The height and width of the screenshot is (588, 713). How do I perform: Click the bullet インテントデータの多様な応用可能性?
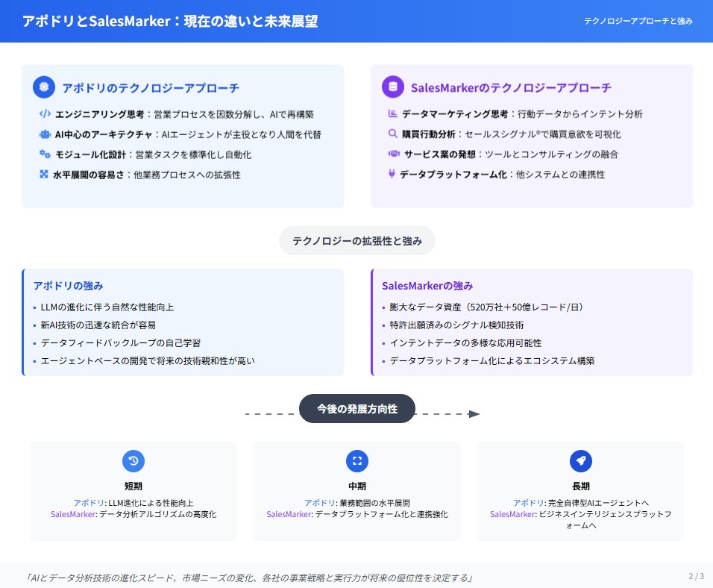point(465,343)
